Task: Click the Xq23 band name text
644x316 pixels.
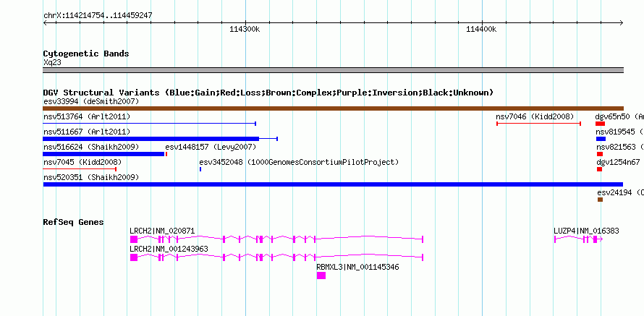Action: 52,62
